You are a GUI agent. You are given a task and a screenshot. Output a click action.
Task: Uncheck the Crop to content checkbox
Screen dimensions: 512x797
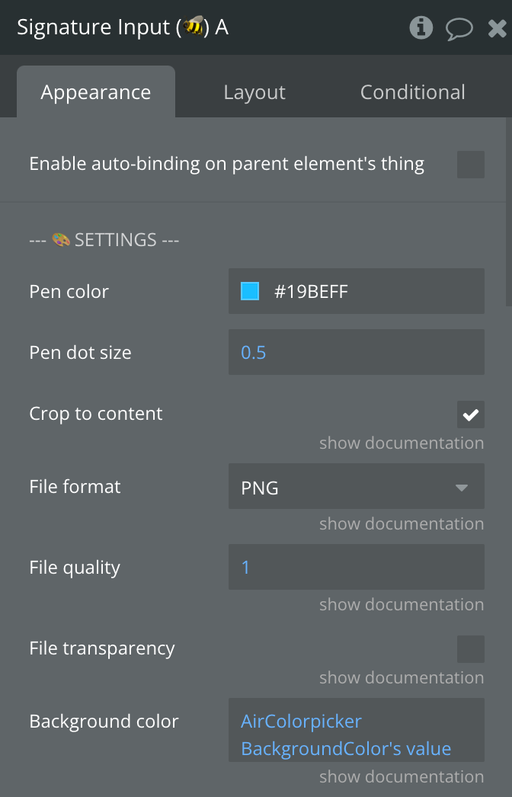tap(470, 414)
